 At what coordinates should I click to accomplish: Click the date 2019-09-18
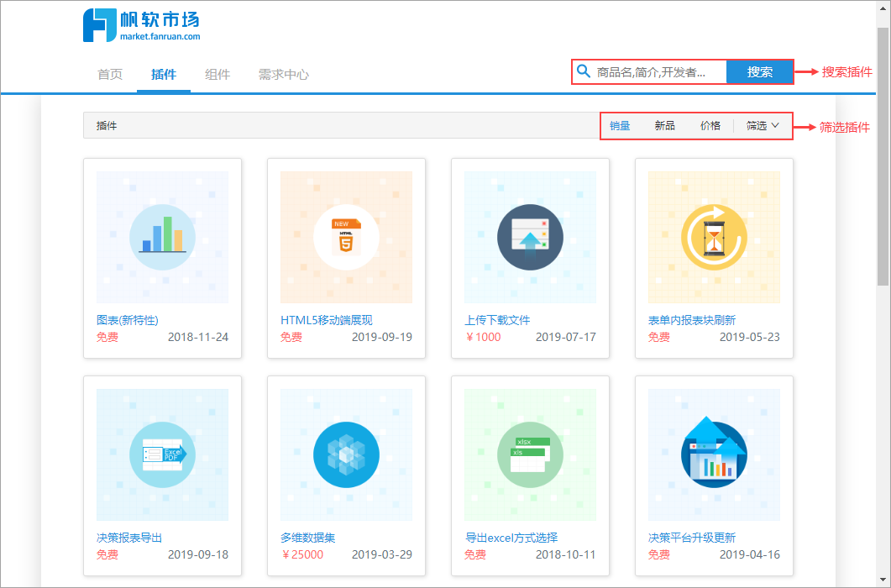click(x=197, y=554)
